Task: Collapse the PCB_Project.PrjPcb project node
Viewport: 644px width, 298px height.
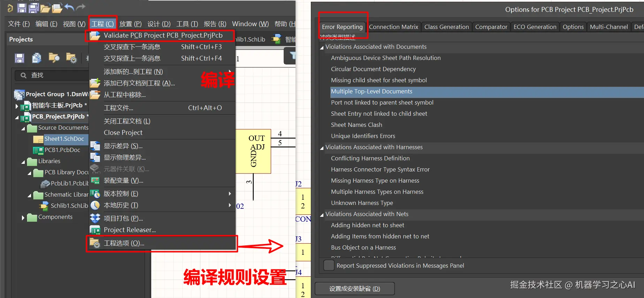Action: [x=17, y=117]
